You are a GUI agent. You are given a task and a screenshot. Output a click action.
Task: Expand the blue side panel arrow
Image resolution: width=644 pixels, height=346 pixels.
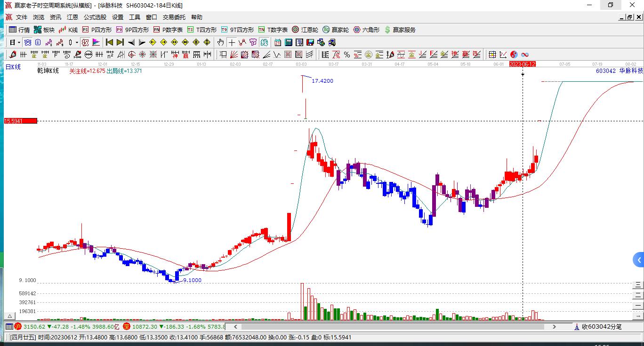[x=638, y=259]
